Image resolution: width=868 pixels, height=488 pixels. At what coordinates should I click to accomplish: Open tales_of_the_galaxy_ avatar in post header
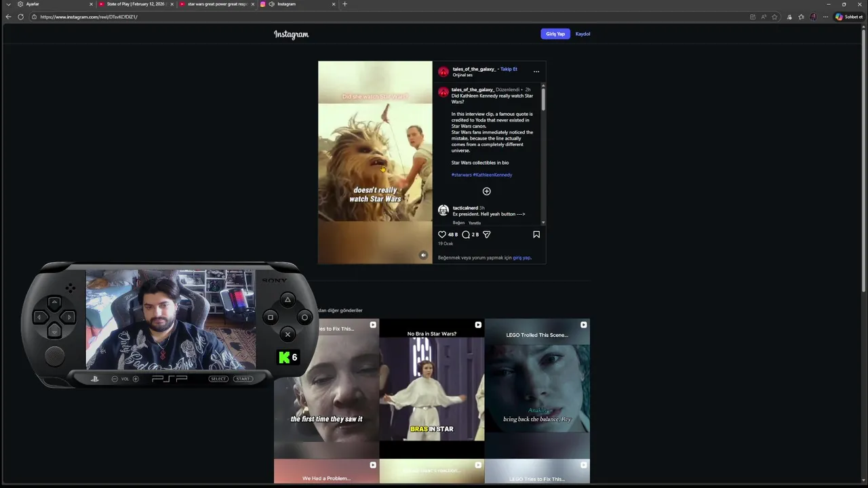click(443, 71)
